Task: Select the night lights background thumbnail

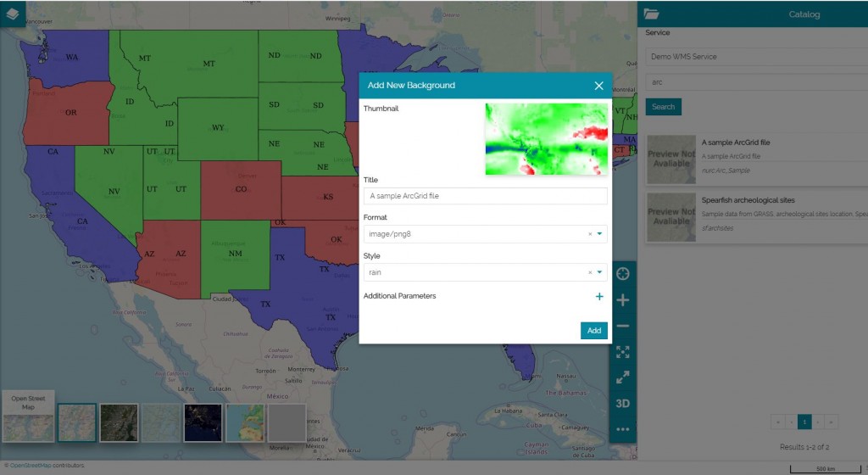Action: click(203, 422)
